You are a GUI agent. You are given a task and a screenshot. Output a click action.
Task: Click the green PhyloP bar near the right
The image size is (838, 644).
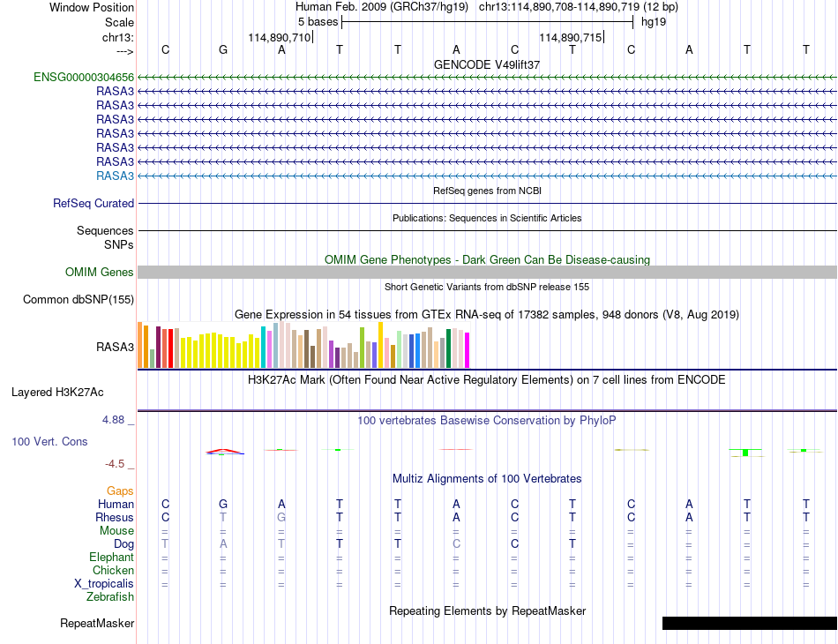(745, 453)
